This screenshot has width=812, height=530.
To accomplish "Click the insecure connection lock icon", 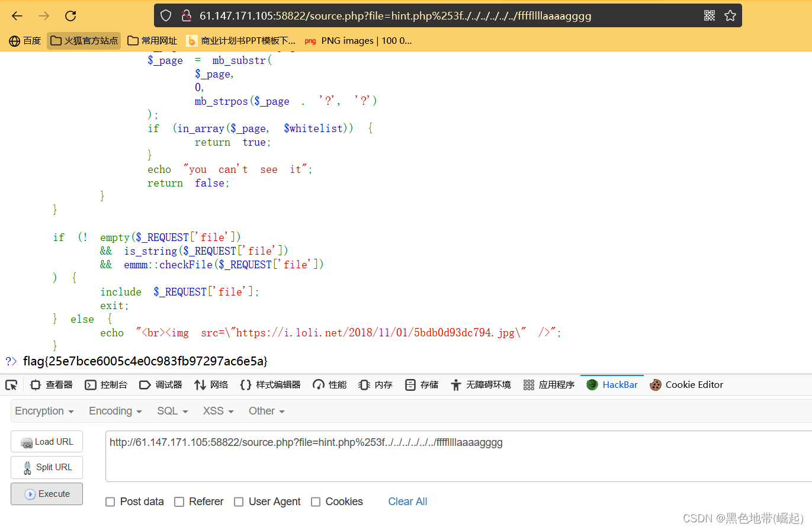I will tap(186, 16).
